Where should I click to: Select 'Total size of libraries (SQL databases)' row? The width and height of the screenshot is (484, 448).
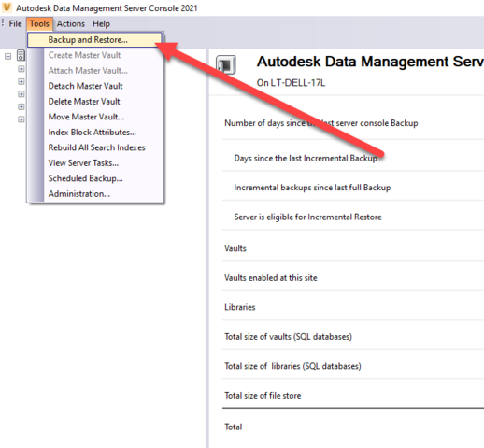pyautogui.click(x=353, y=366)
